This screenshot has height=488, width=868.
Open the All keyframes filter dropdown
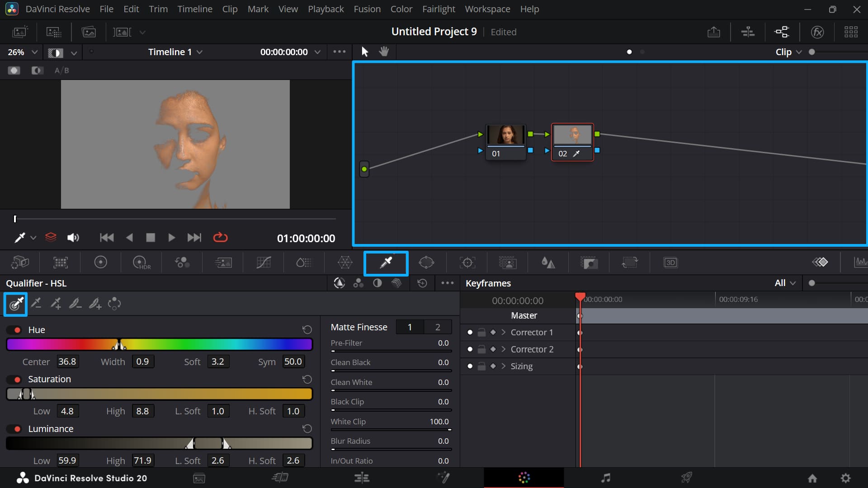[x=785, y=283]
